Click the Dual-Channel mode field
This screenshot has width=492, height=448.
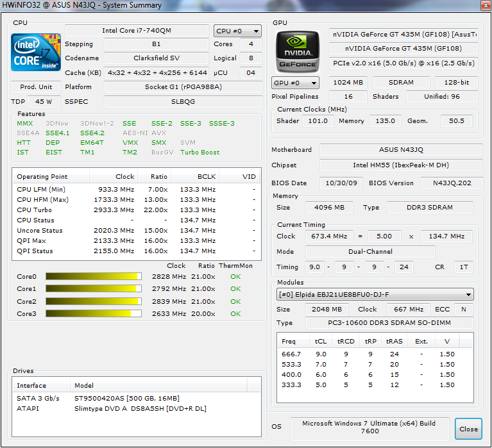click(x=370, y=252)
